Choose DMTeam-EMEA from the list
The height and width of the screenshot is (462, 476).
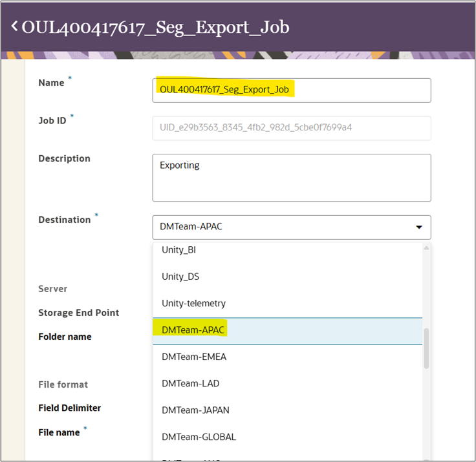click(194, 357)
